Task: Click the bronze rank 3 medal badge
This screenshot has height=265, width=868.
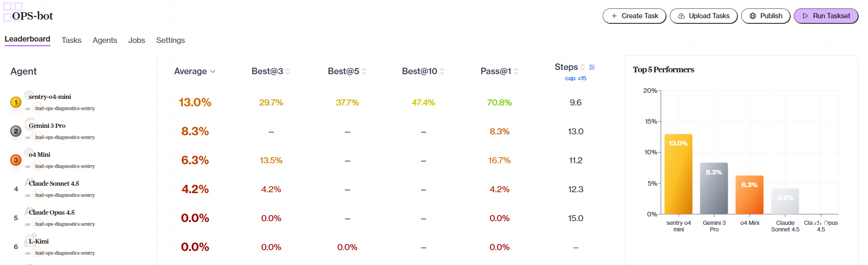Action: coord(16,160)
